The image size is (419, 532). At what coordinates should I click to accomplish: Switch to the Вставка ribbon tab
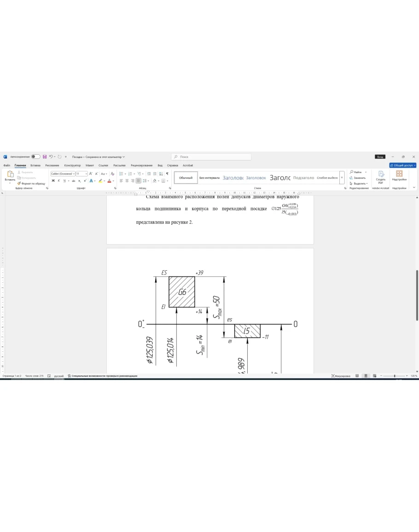[x=35, y=165]
